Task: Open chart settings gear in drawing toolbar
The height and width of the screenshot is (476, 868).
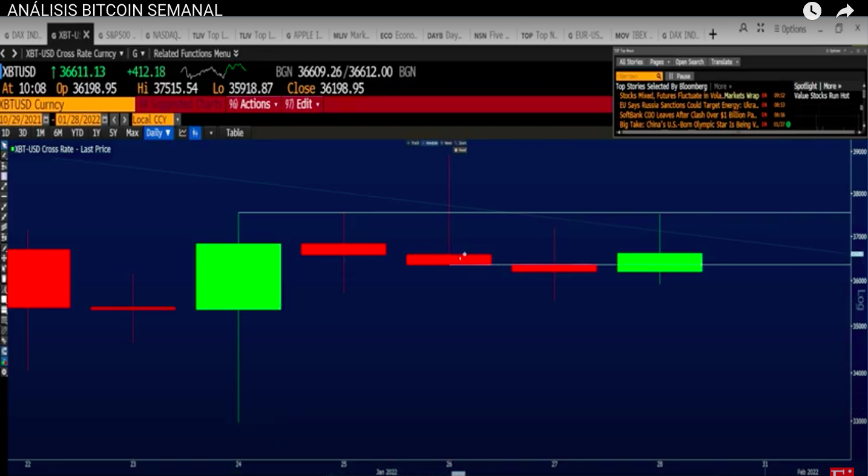Action: (4, 372)
